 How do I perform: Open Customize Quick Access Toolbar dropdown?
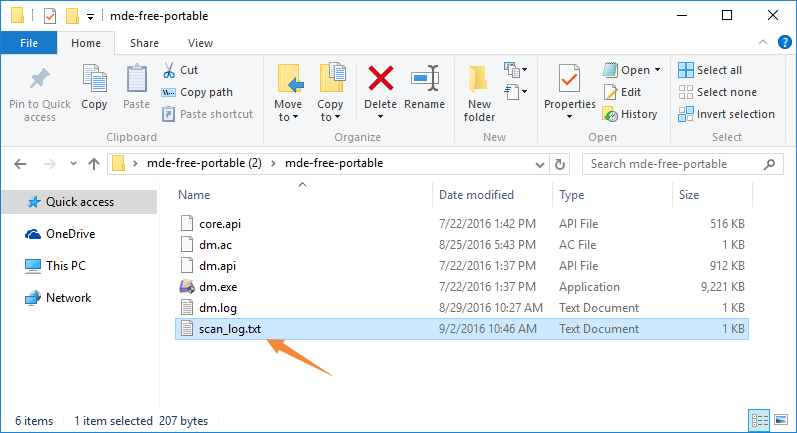[x=90, y=17]
